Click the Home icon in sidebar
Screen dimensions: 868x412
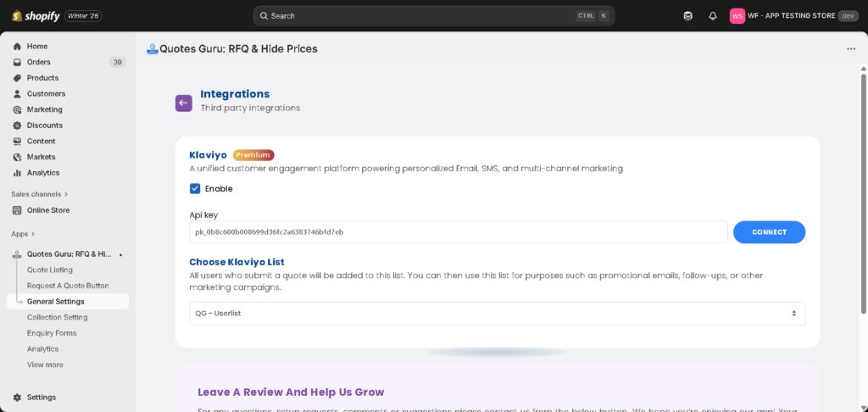[17, 46]
